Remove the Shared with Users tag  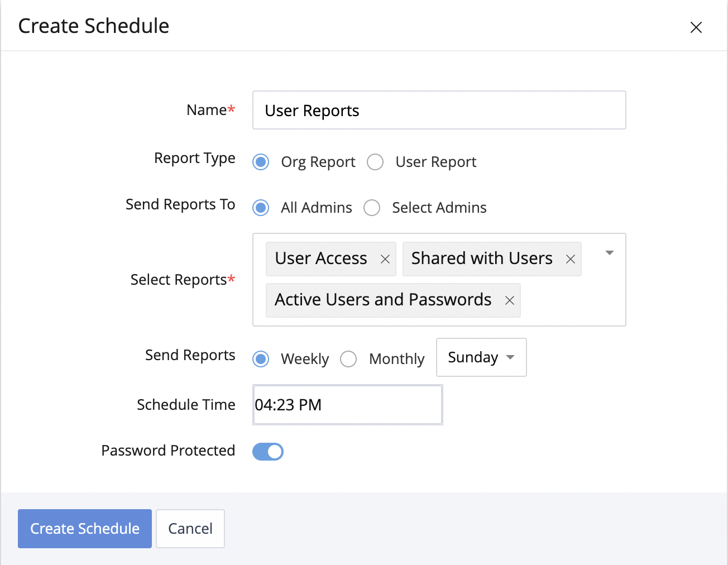click(x=570, y=259)
